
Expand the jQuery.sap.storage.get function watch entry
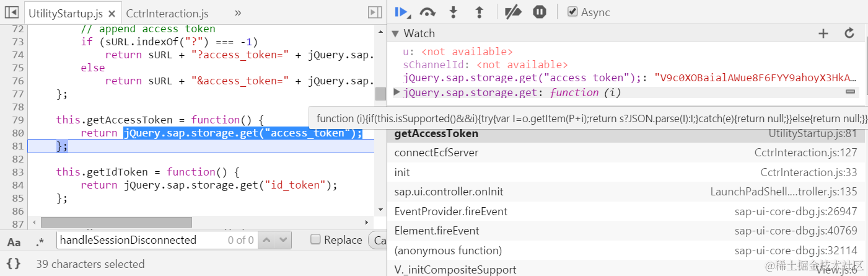[397, 92]
